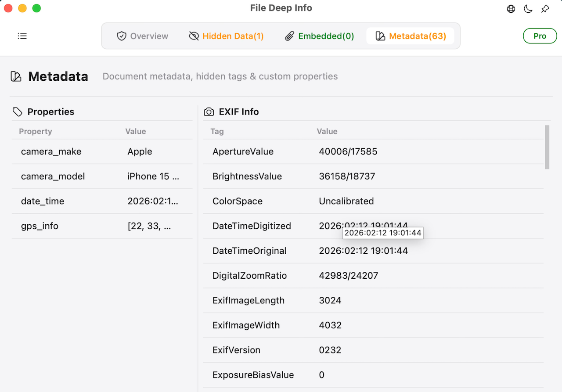562x392 pixels.
Task: Click the shield icon on the Overview tab
Action: pos(121,36)
